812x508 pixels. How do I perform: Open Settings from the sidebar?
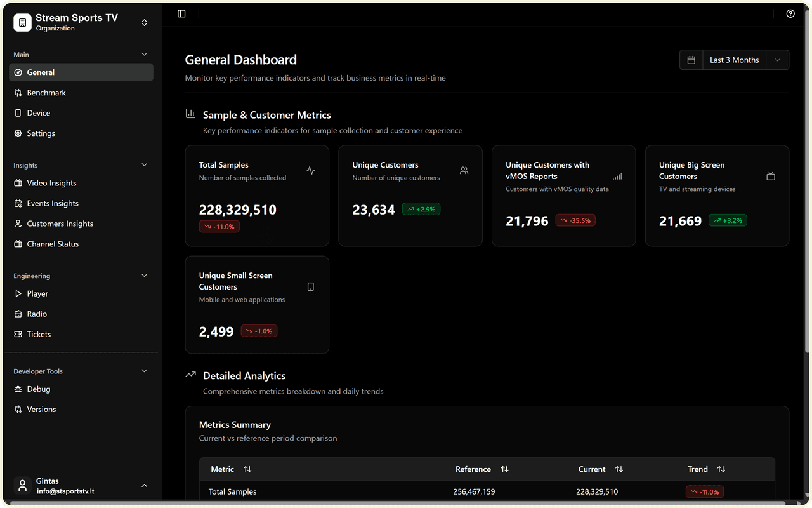coord(81,133)
